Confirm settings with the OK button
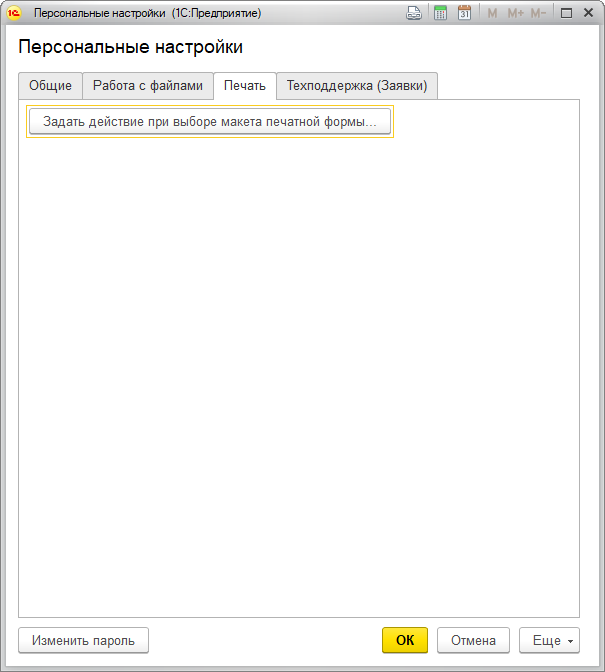This screenshot has width=605, height=672. [405, 640]
